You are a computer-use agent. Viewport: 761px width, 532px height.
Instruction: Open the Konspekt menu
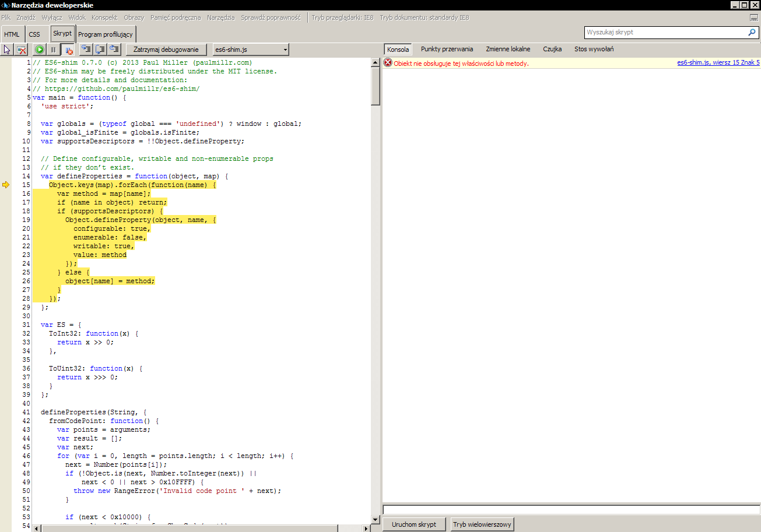tap(104, 17)
